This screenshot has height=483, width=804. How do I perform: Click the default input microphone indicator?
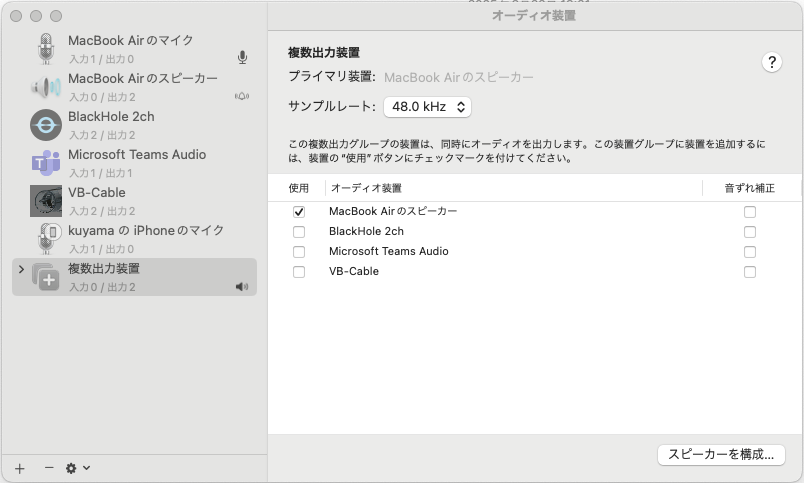pyautogui.click(x=243, y=57)
